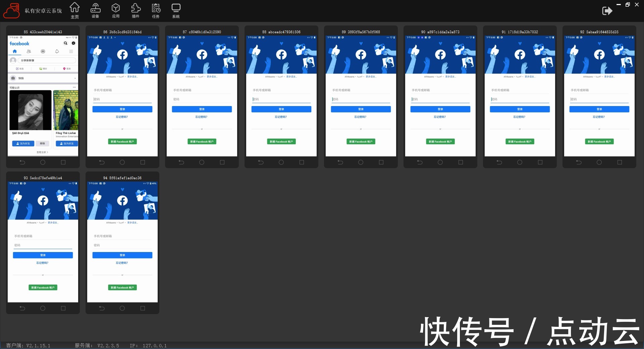Click 登录 login button on device 89
This screenshot has height=349, width=644.
(x=361, y=109)
